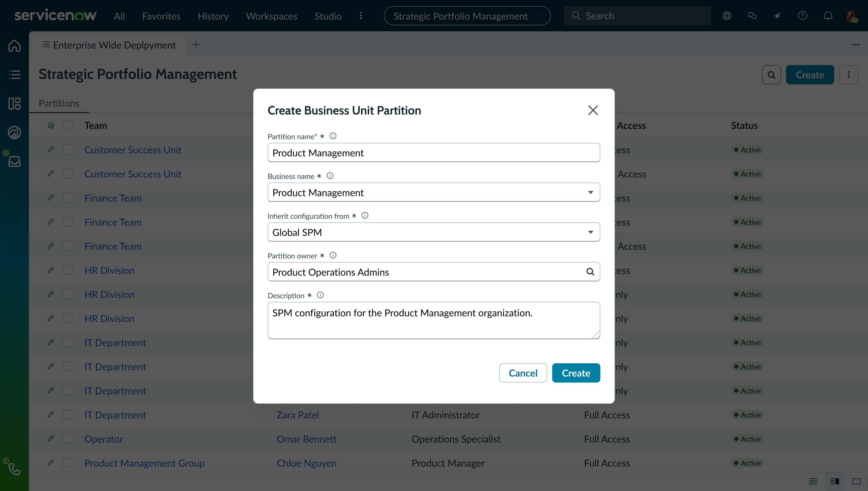The height and width of the screenshot is (491, 868).
Task: Edit the Operator row pencil icon
Action: pyautogui.click(x=51, y=438)
